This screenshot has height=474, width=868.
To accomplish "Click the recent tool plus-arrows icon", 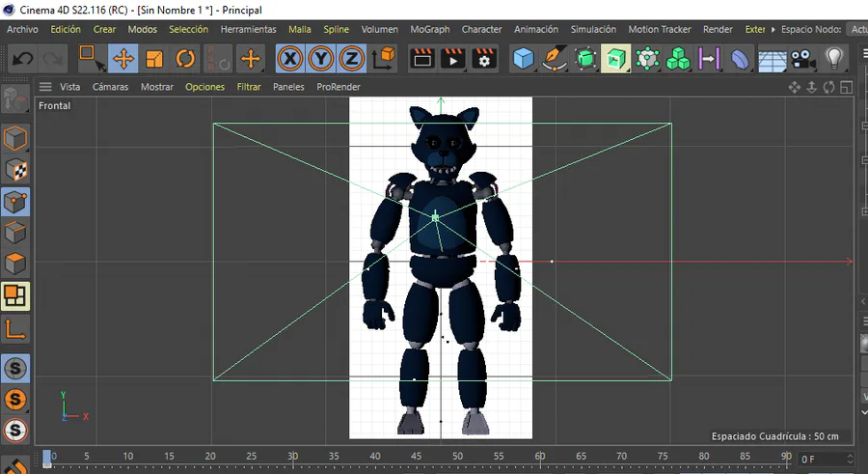I will (251, 59).
